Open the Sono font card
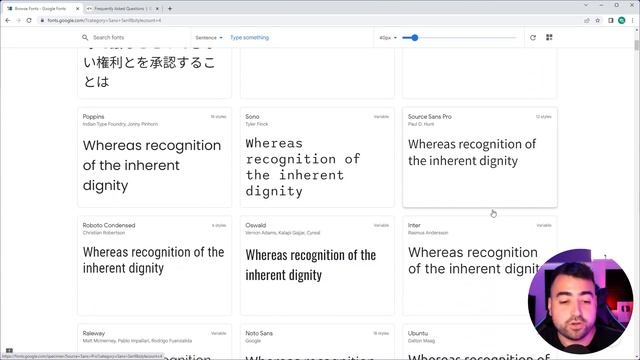Viewport: 640px width, 360px height. pyautogui.click(x=317, y=157)
